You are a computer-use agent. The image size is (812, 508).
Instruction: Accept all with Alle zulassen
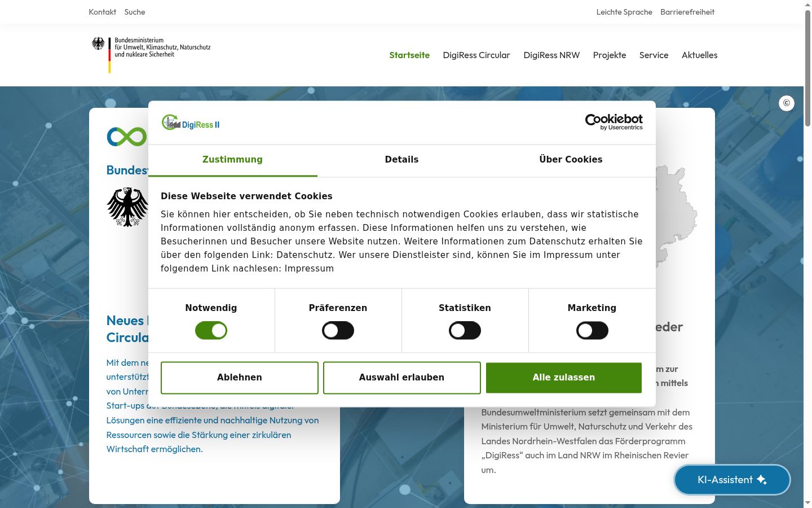564,378
